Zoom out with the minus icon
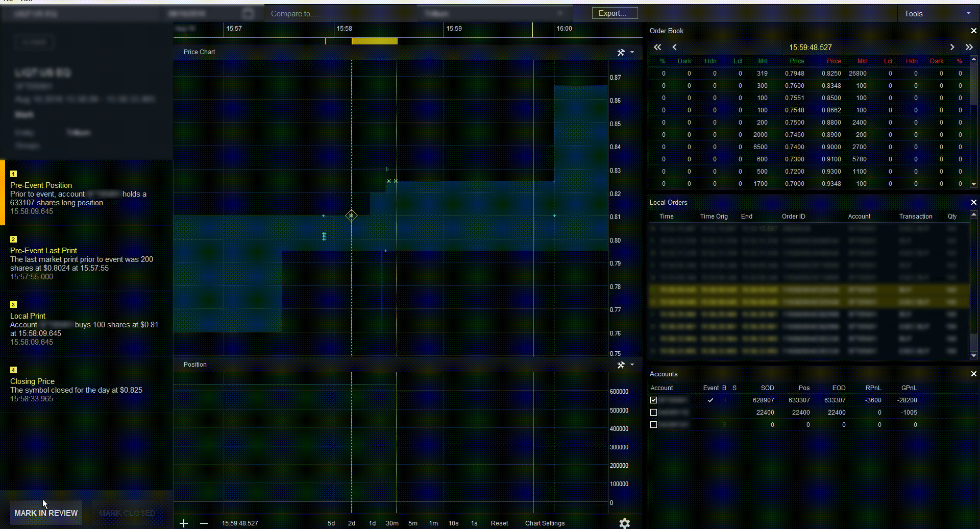The width and height of the screenshot is (980, 529). pos(204,523)
